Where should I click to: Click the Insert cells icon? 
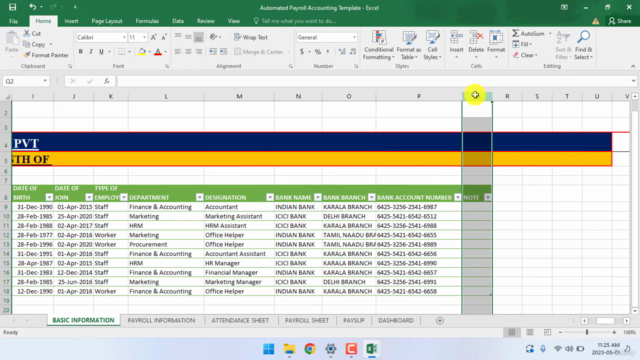click(x=456, y=38)
